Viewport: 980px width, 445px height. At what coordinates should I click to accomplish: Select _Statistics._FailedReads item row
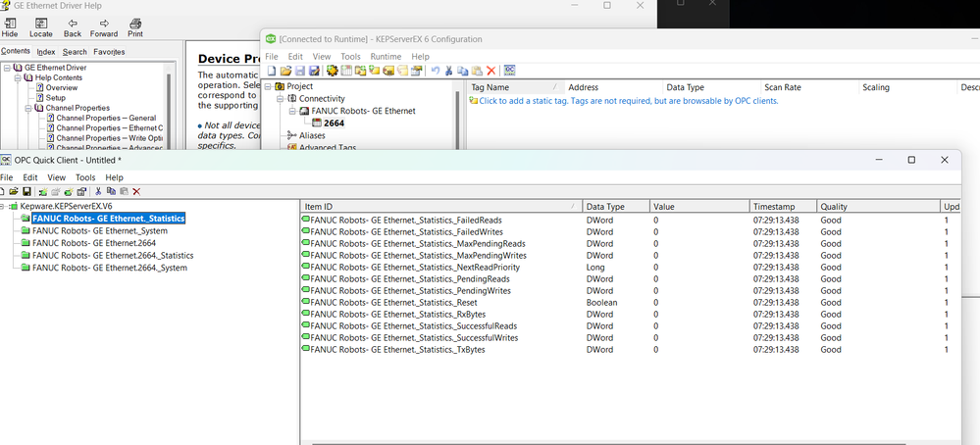click(630, 221)
